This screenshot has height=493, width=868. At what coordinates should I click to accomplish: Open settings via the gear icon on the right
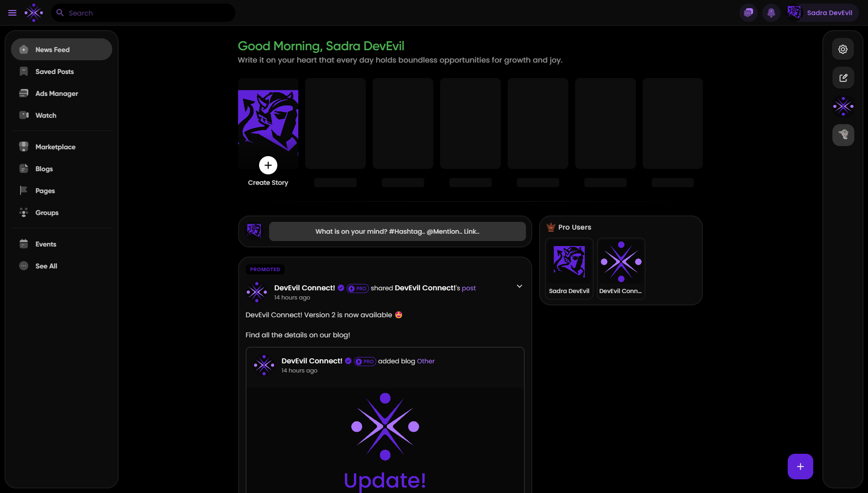pyautogui.click(x=843, y=48)
